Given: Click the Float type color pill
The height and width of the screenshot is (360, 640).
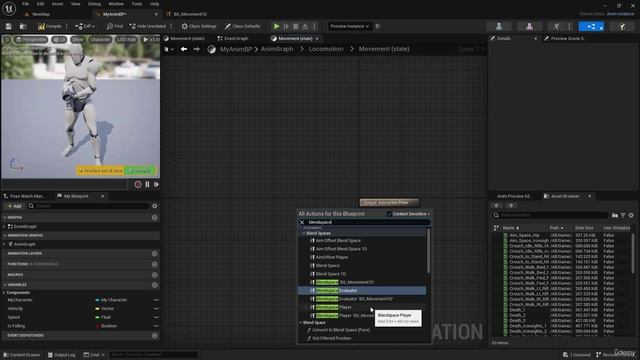Looking at the screenshot, I should (98, 317).
